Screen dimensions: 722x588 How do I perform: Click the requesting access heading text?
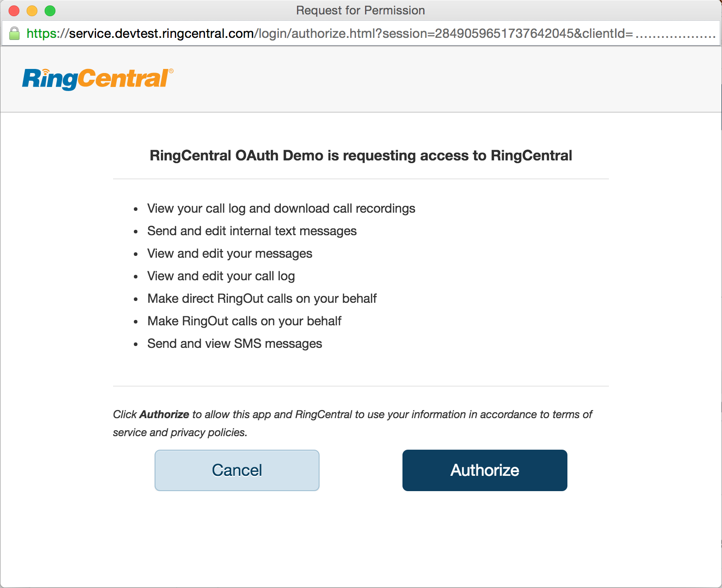pos(361,155)
